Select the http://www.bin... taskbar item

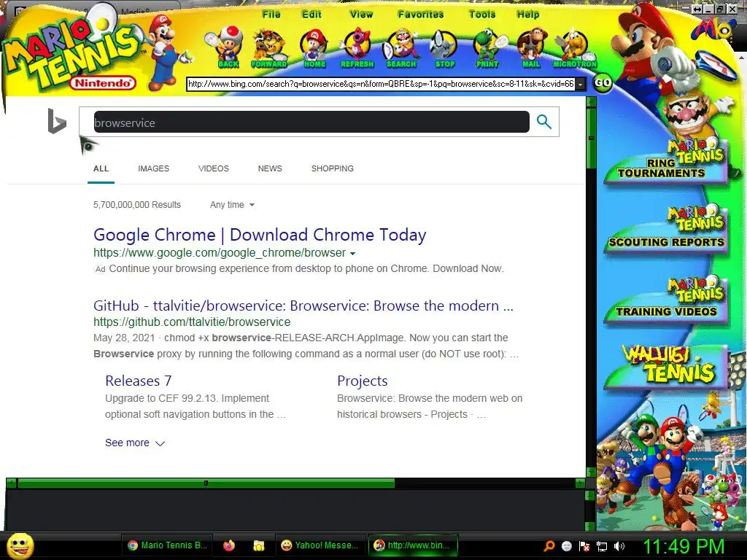413,545
